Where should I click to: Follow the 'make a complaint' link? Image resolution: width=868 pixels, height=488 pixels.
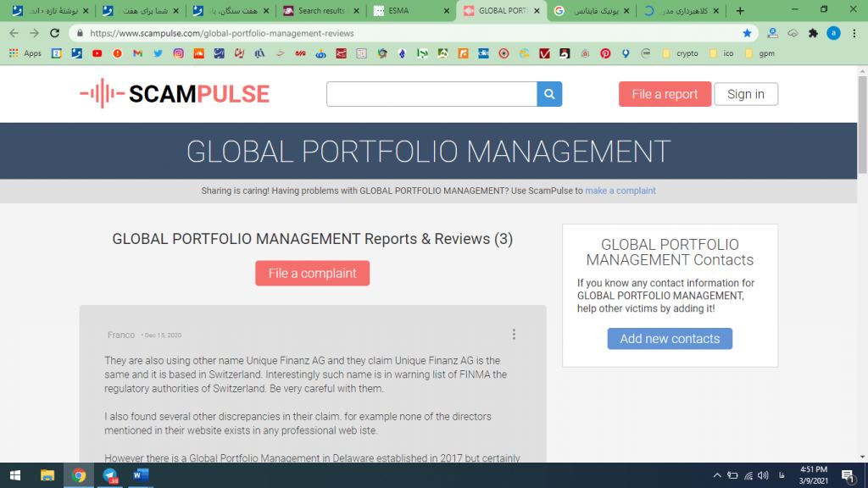tap(620, 191)
